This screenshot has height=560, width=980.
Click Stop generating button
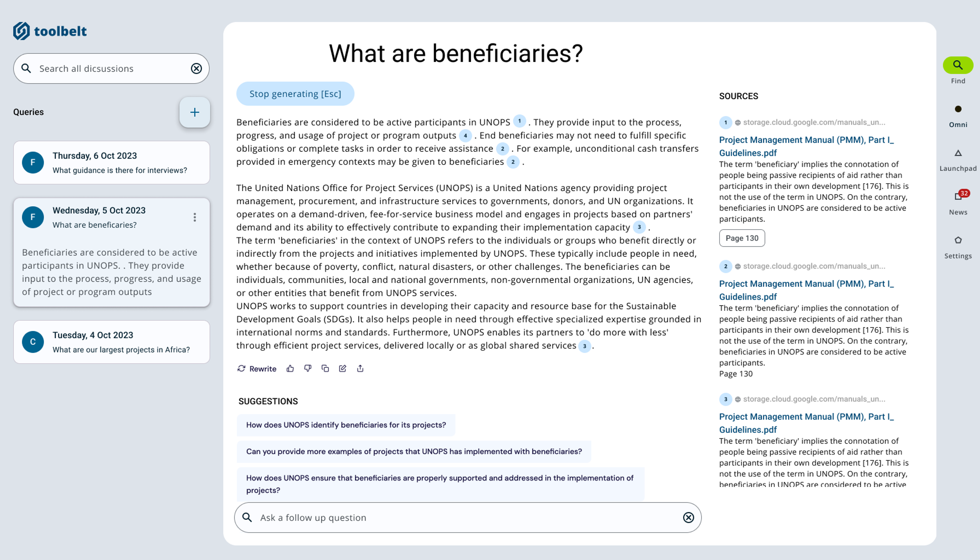pyautogui.click(x=295, y=94)
